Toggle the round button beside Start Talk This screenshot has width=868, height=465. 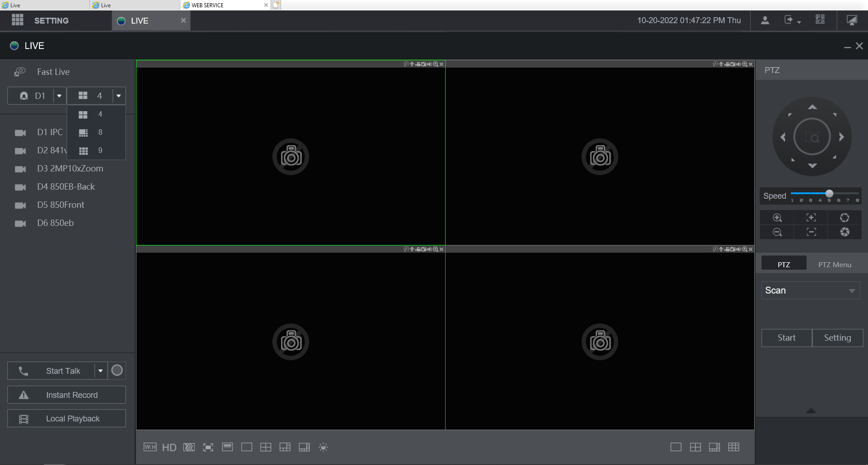pyautogui.click(x=117, y=371)
